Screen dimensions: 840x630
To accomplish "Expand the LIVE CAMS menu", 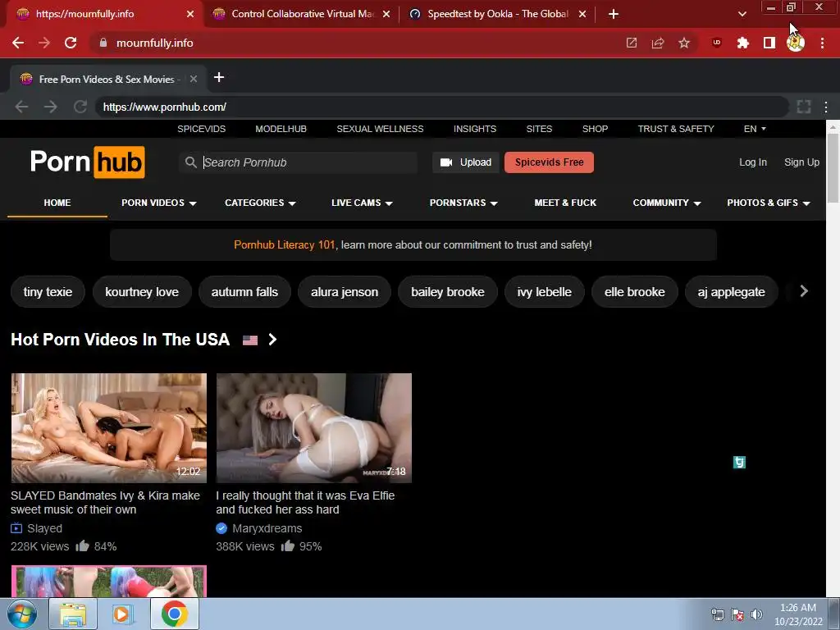I will pos(362,203).
